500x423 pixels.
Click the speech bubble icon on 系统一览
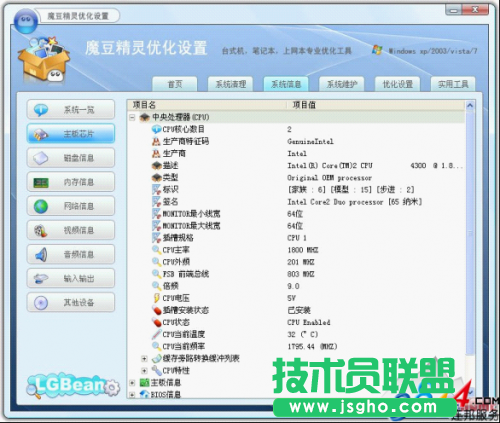(x=41, y=110)
